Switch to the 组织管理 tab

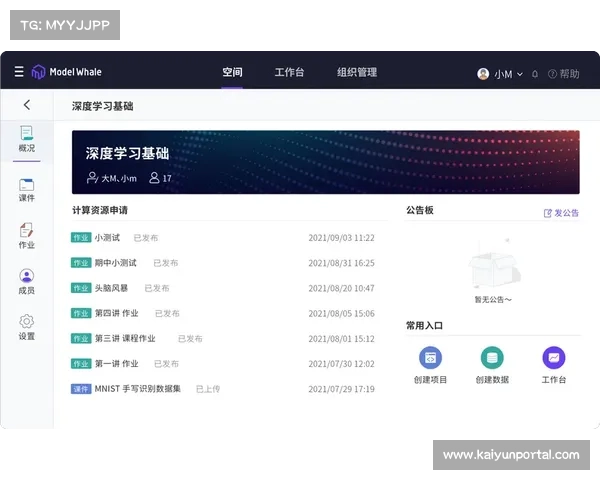(357, 72)
